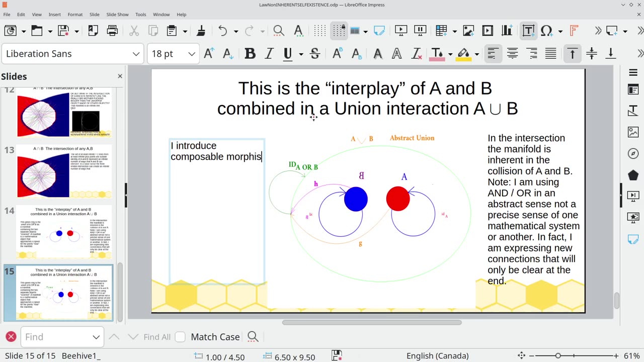Expand New document dropdown arrow
Image resolution: width=644 pixels, height=362 pixels.
tap(23, 31)
